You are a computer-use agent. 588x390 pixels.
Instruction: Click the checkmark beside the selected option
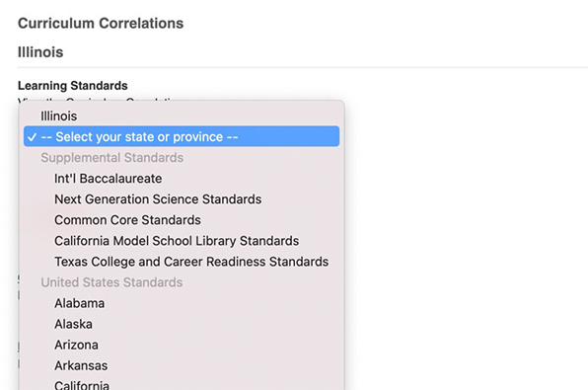[x=33, y=137]
